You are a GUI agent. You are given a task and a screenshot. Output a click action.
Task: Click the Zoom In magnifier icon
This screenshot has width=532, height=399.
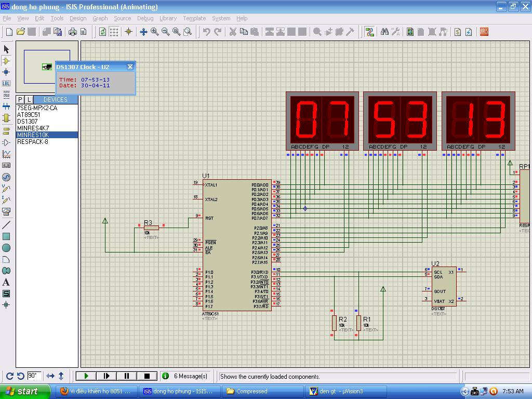(154, 32)
